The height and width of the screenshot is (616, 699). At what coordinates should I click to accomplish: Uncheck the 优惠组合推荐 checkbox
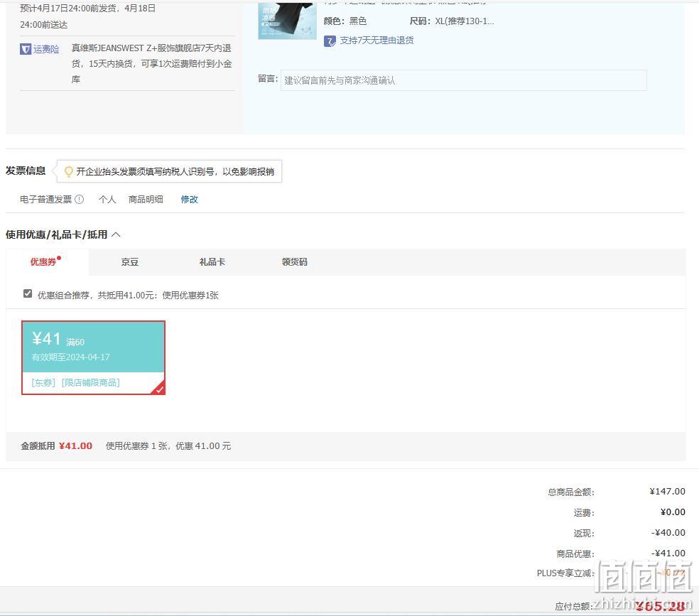coord(28,293)
